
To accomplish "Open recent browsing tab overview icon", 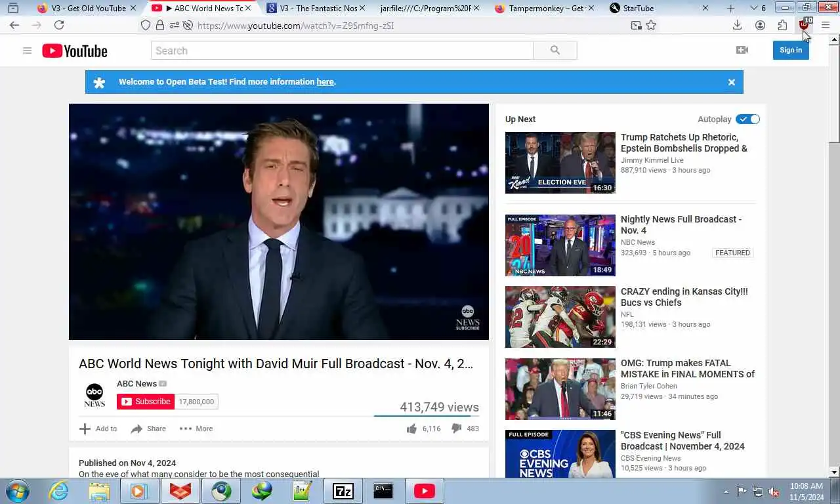I will 12,8.
